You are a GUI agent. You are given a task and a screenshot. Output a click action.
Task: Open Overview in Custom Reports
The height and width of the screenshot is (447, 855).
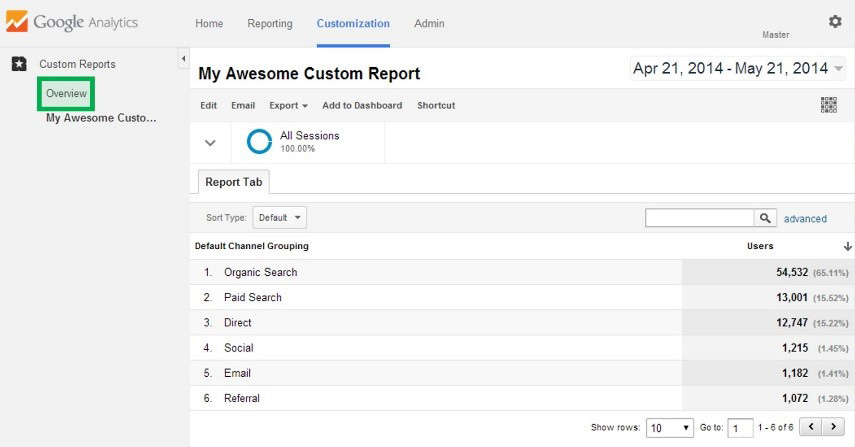[x=66, y=93]
